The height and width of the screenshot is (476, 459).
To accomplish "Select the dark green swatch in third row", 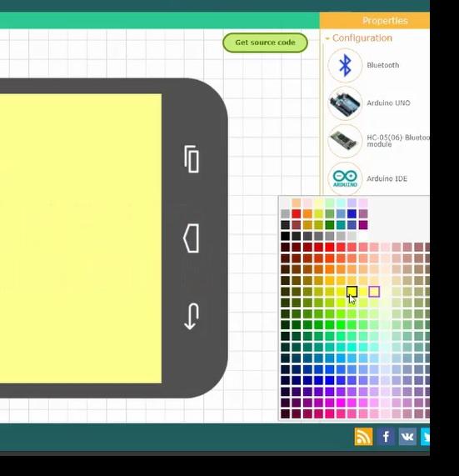I will (x=330, y=225).
